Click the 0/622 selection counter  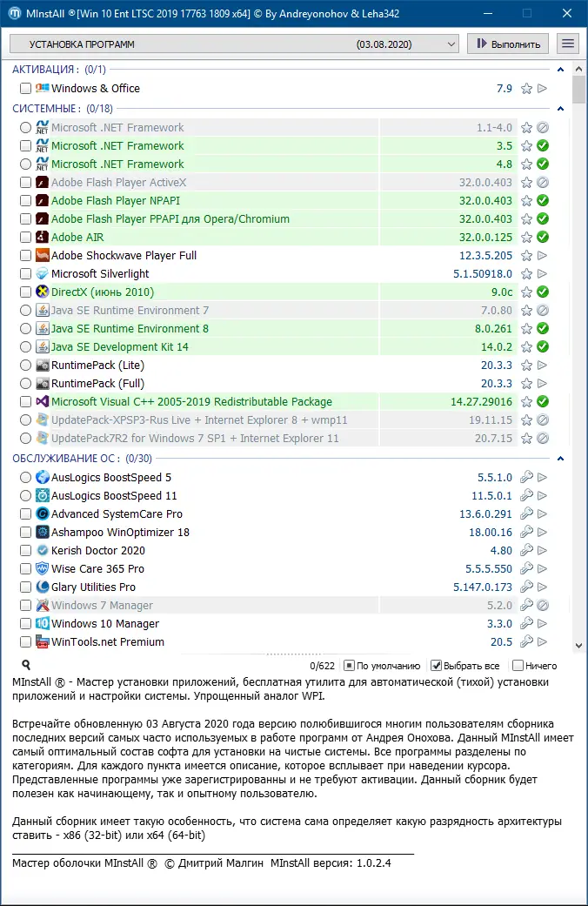[323, 666]
